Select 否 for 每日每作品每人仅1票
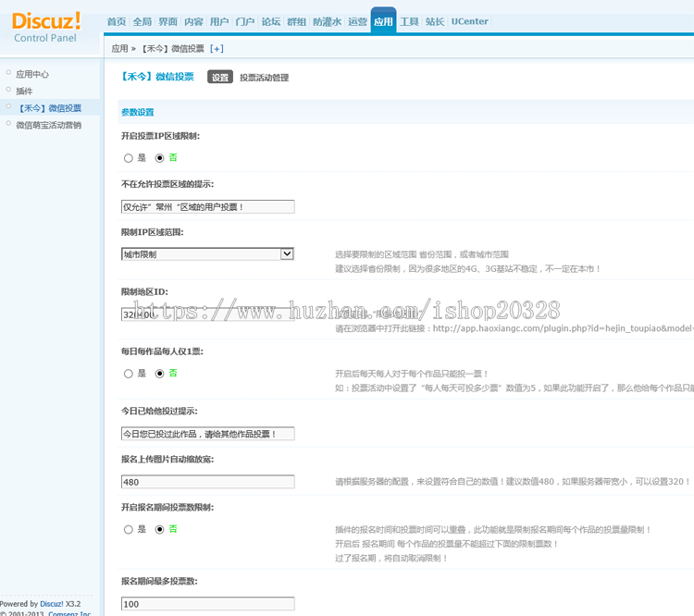 159,374
